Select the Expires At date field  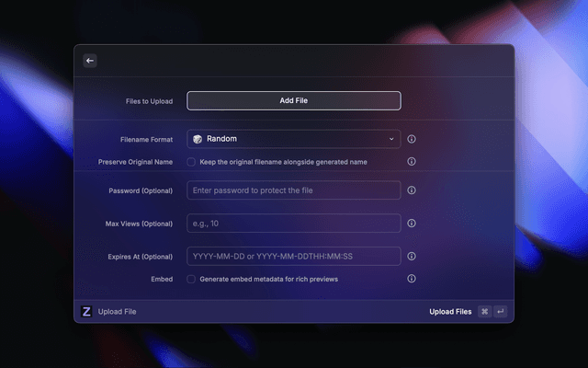click(293, 257)
